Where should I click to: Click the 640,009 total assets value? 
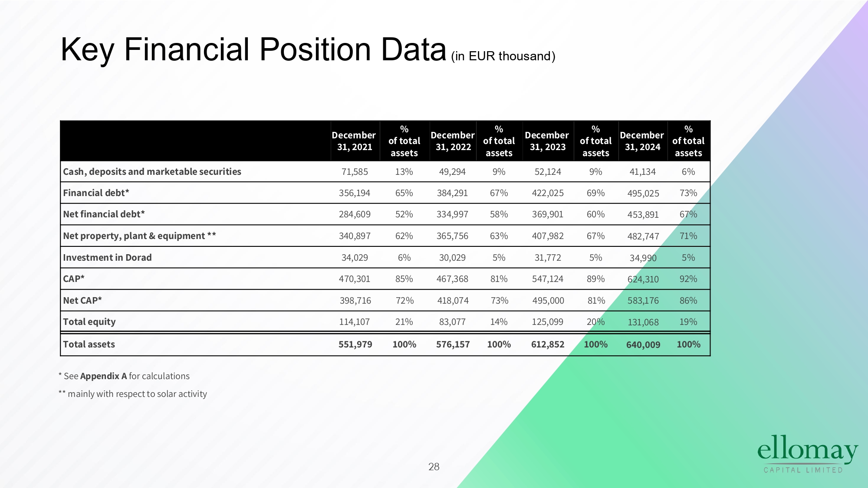(643, 345)
